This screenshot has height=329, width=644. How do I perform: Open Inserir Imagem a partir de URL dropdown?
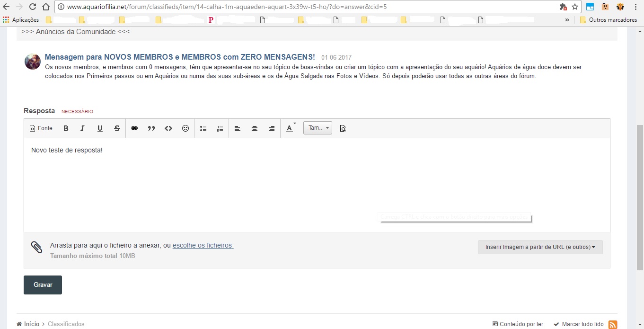[540, 247]
